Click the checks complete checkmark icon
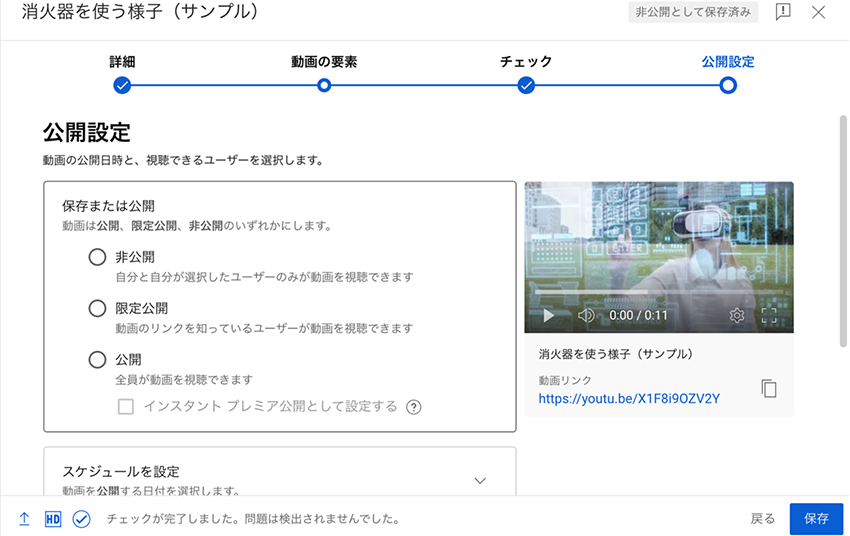Screen dimensions: 850x536 click(82, 519)
